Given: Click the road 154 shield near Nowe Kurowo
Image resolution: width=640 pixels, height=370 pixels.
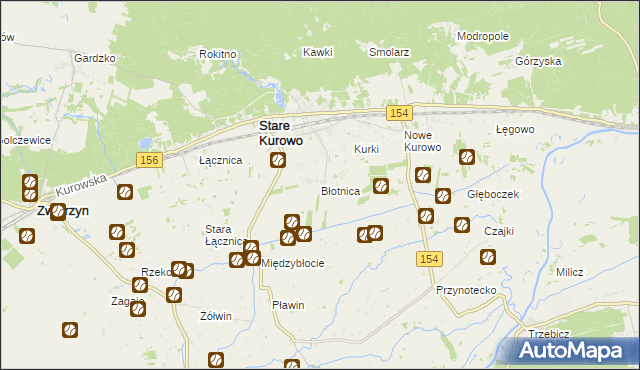Looking at the screenshot, I should [399, 113].
